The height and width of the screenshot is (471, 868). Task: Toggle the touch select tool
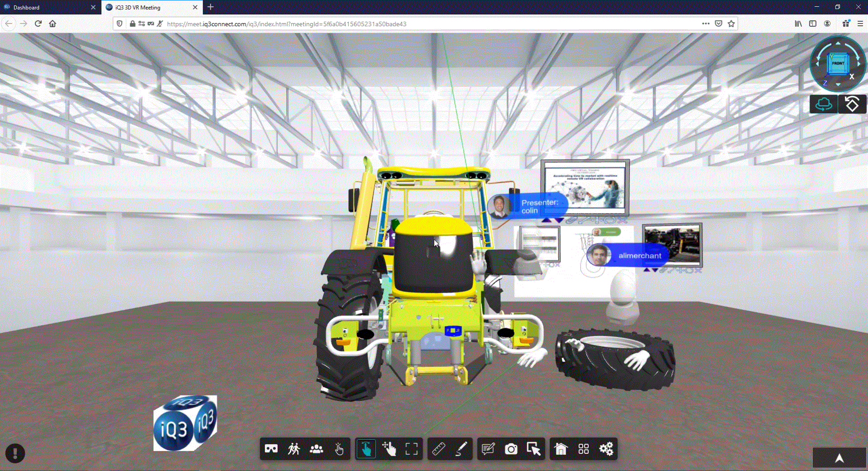click(x=367, y=449)
